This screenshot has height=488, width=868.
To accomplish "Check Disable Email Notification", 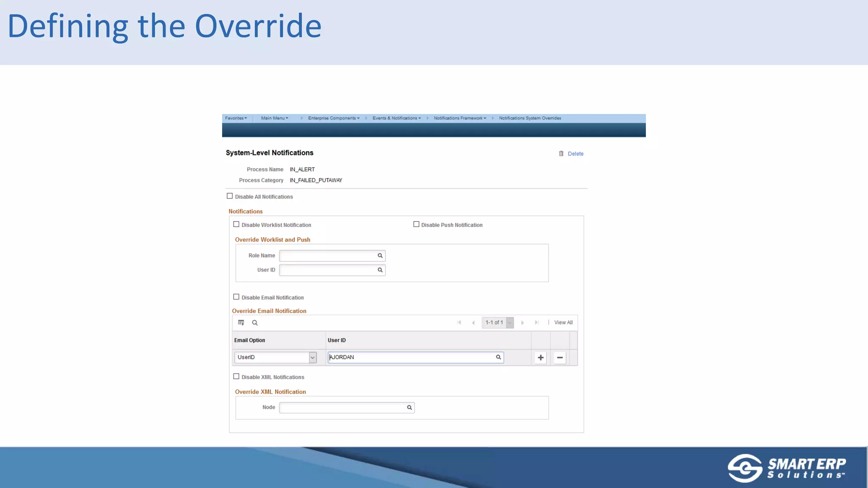I will (236, 297).
